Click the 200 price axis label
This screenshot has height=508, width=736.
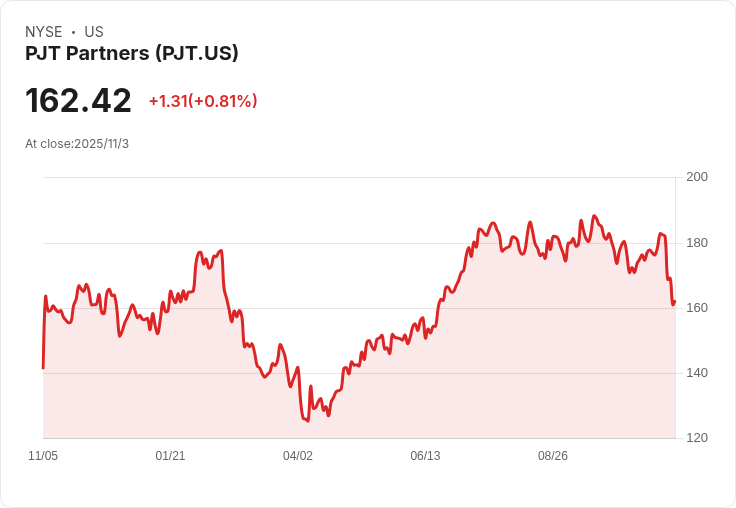tap(697, 177)
